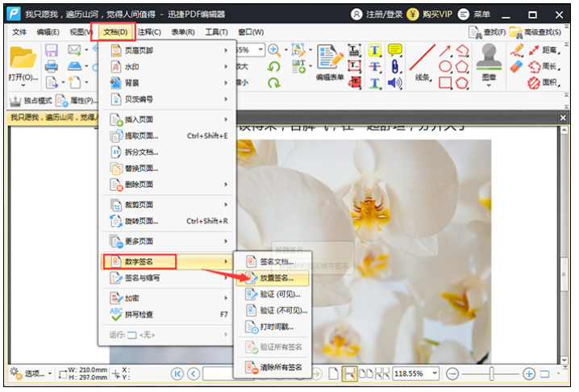Select the red rectangle shape tool
Image resolution: width=579 pixels, height=392 pixels.
tap(445, 83)
